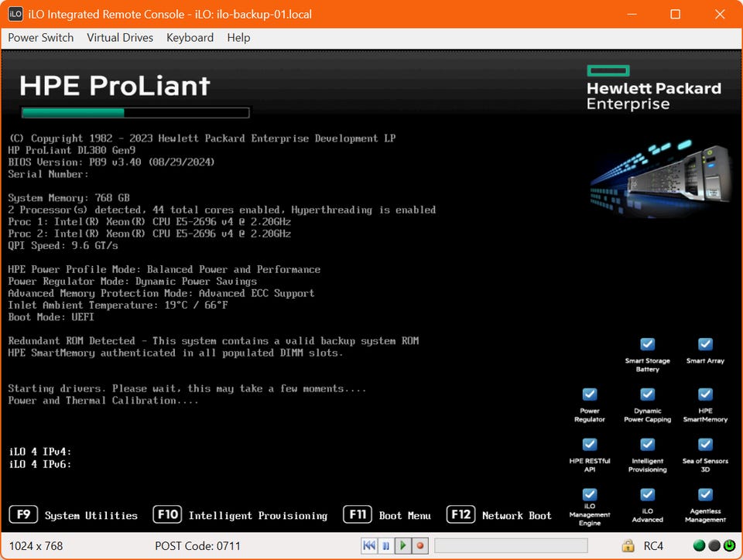Screen dimensions: 743x560
Task: Minimize the iLO Remote Console window
Action: tap(632, 14)
